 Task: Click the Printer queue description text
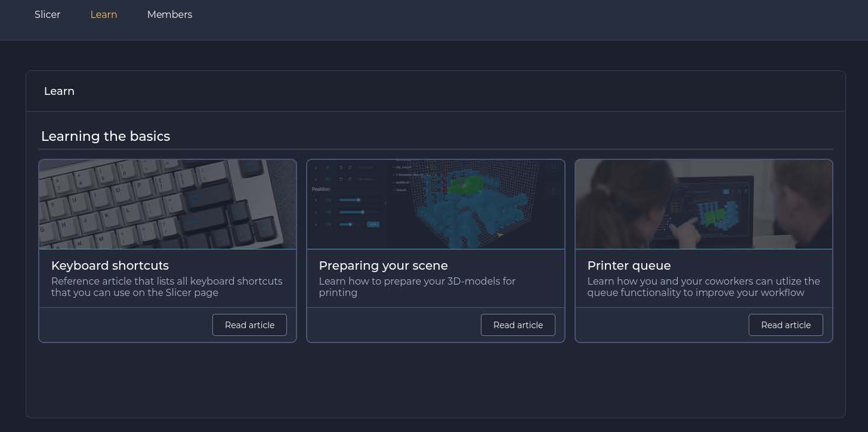tap(703, 287)
